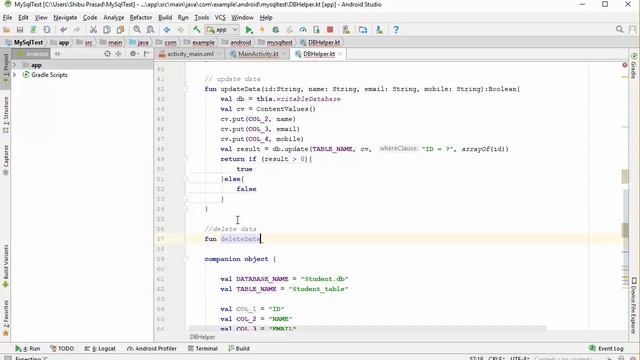Screen dimensions: 640x360
Task: Apply changes with the lightning bolt icon
Action: [262, 30]
